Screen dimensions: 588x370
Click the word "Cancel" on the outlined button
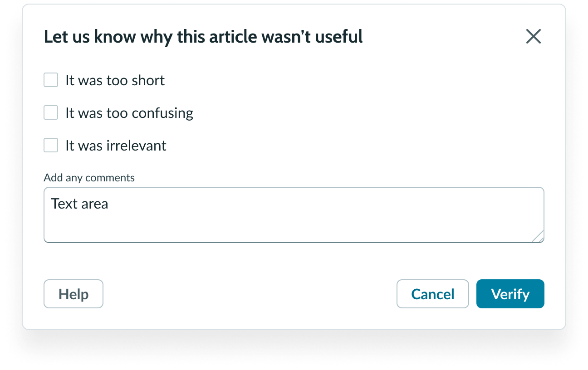[432, 294]
